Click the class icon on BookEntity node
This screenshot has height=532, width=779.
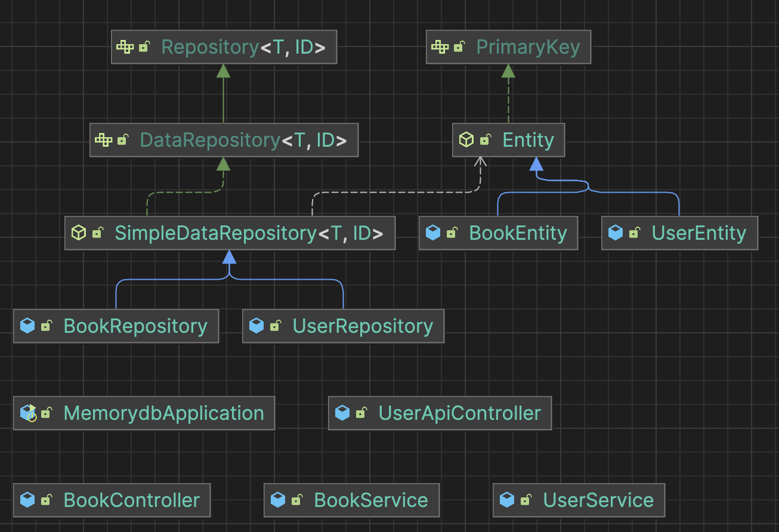pos(432,233)
